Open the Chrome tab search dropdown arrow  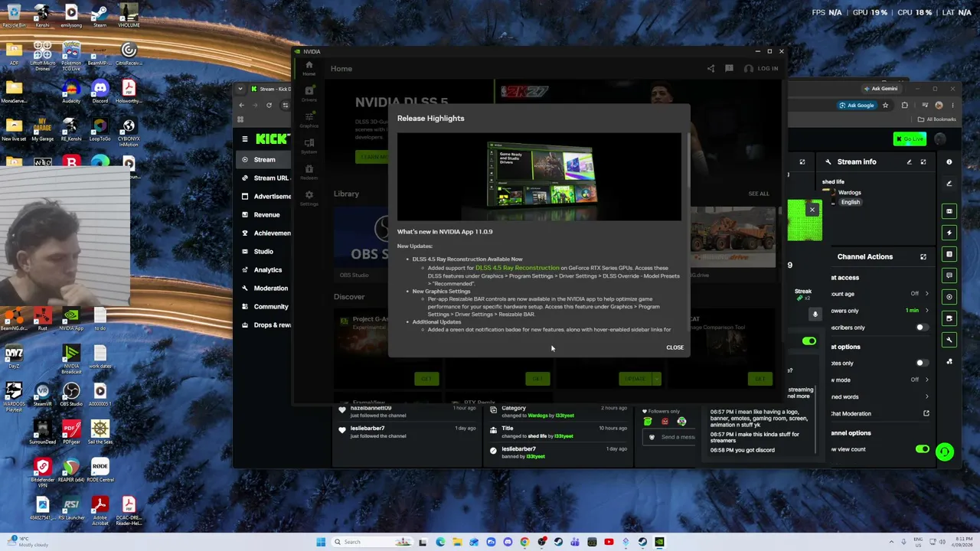coord(240,89)
